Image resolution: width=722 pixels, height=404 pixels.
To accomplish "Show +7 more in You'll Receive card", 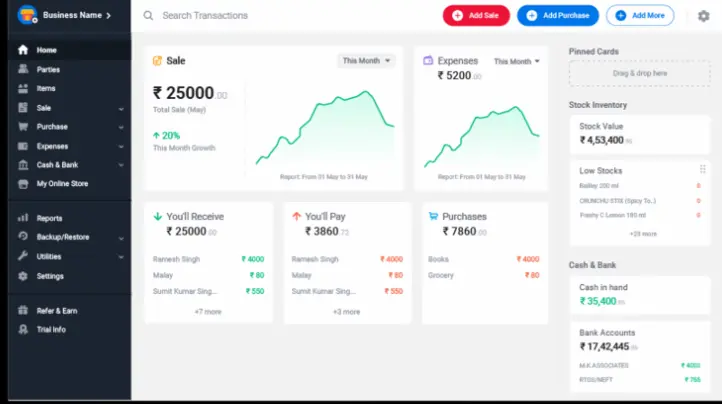I will pos(208,312).
